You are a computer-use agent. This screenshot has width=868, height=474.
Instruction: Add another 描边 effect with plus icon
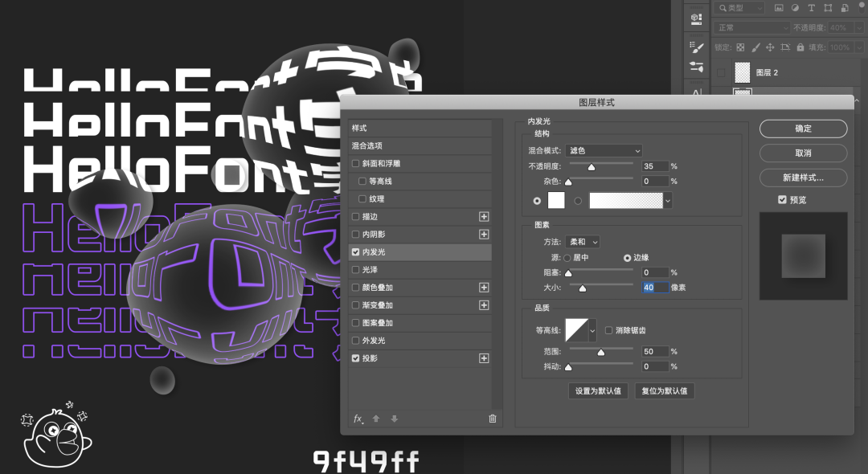pyautogui.click(x=484, y=216)
